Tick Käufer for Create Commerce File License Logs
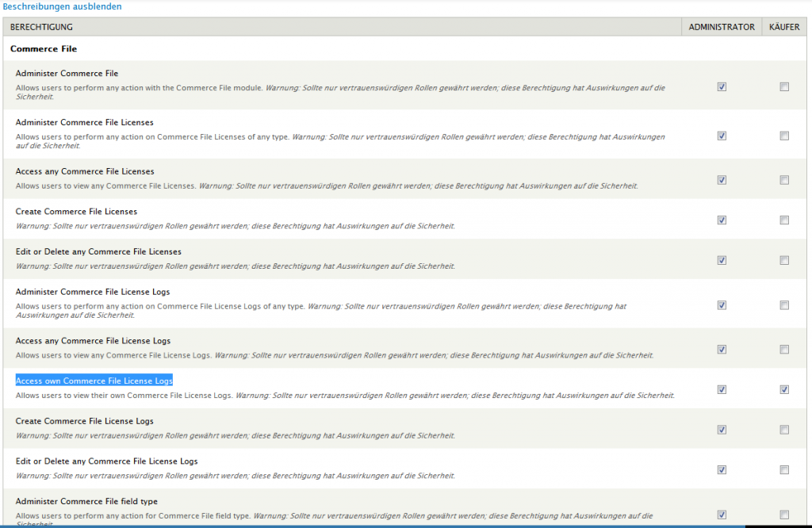The height and width of the screenshot is (528, 812). coord(784,430)
